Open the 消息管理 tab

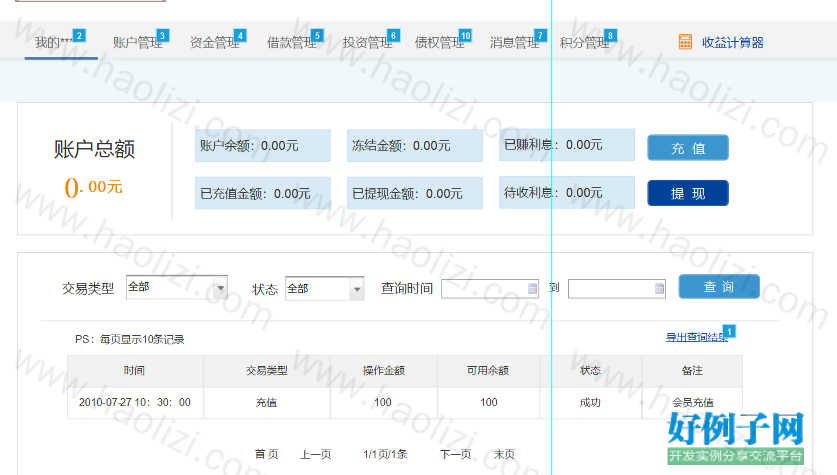(x=515, y=42)
